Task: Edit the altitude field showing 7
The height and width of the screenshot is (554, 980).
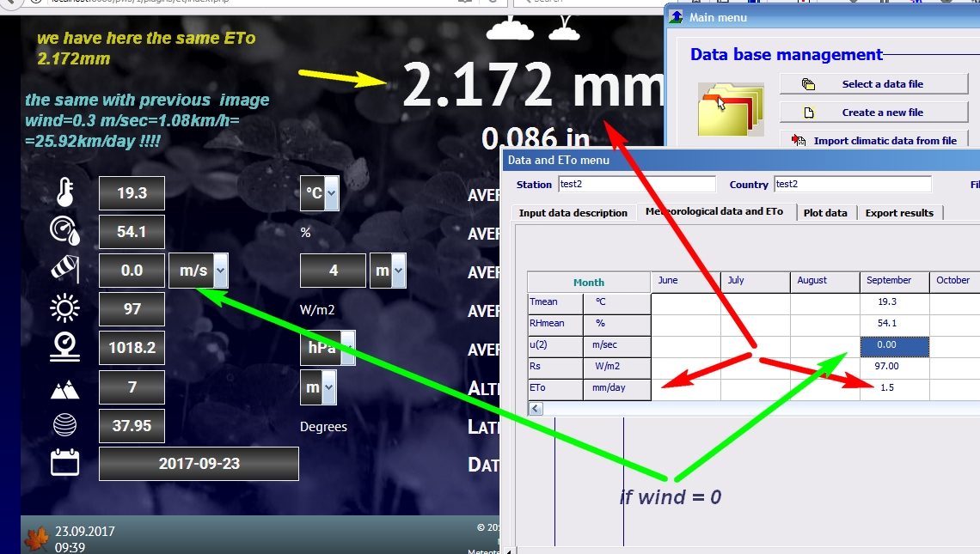Action: [132, 387]
